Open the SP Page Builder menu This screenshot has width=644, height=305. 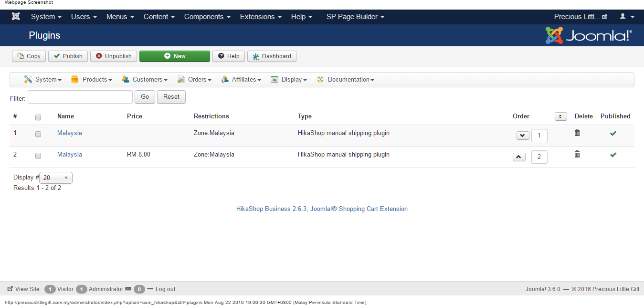click(355, 17)
